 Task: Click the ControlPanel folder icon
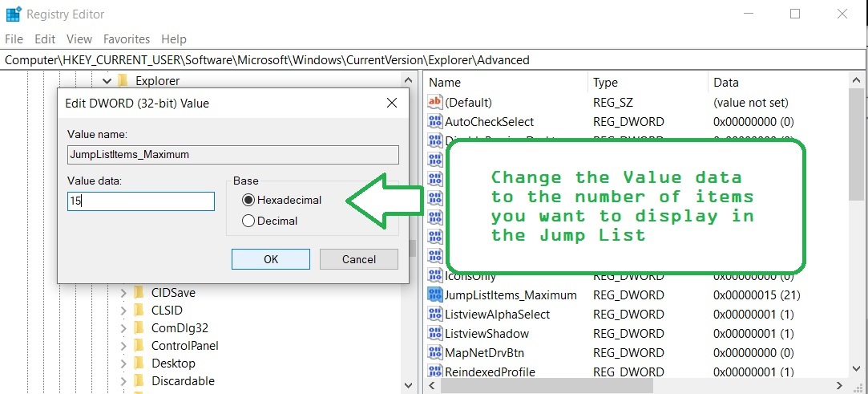click(139, 345)
